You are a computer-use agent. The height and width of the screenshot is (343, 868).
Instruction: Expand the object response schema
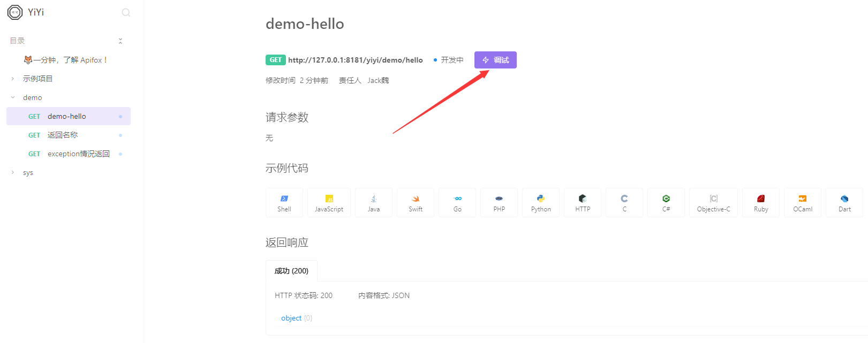pyautogui.click(x=291, y=318)
